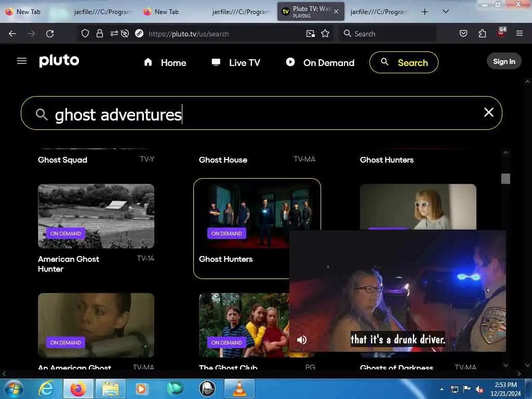Viewport: 532px width, 399px height.
Task: Open the Extensions puzzle icon
Action: coord(482,33)
